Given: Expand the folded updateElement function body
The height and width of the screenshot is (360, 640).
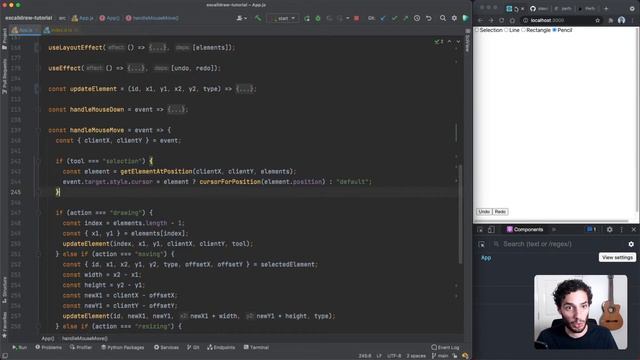Looking at the screenshot, I should coord(244,89).
